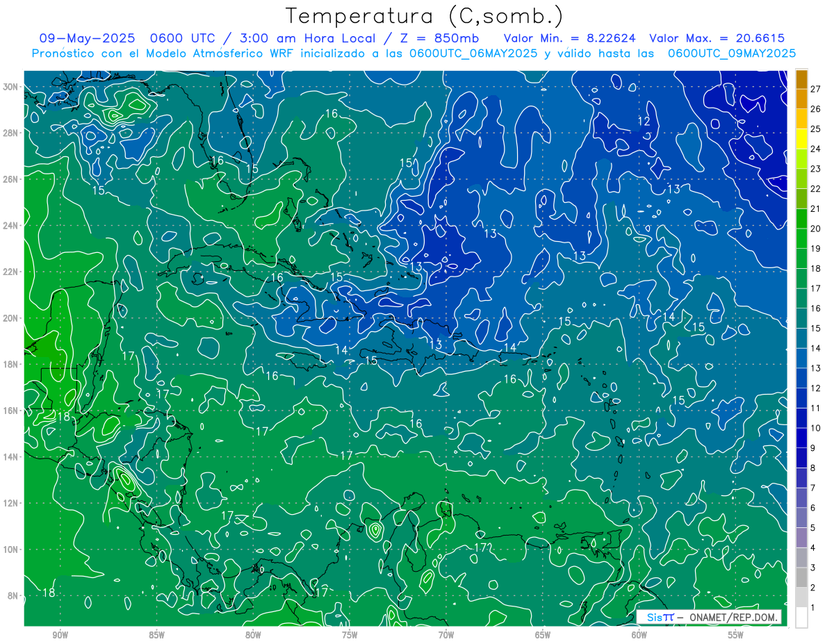Click the purple color scale swatch between 5 and 6
This screenshot has height=644, width=834.
[801, 518]
